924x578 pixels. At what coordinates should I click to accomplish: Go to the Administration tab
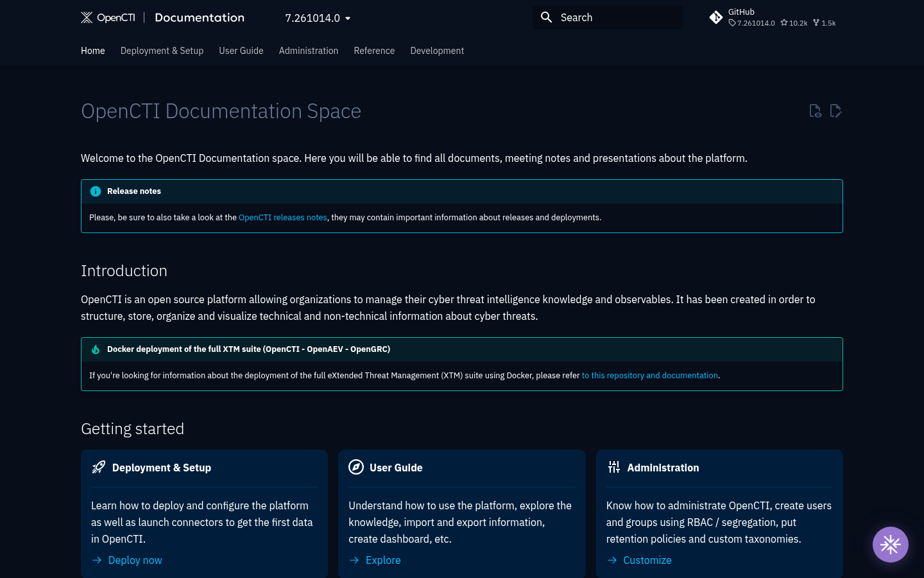pos(309,51)
